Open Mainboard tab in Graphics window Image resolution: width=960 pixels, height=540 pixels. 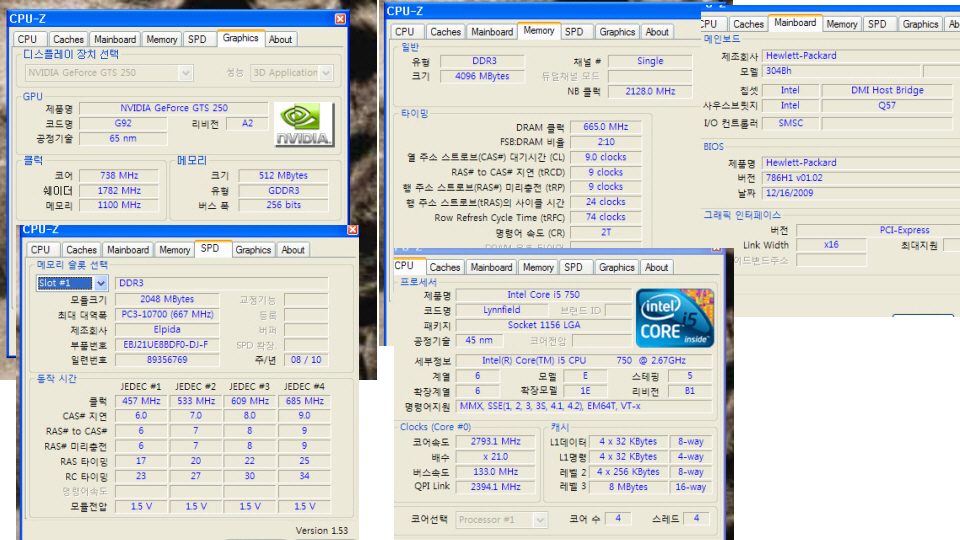tap(114, 39)
